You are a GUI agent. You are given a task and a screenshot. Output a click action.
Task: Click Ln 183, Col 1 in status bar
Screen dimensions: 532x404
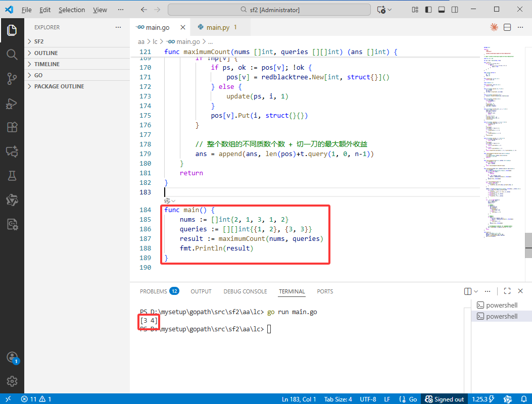(x=299, y=399)
